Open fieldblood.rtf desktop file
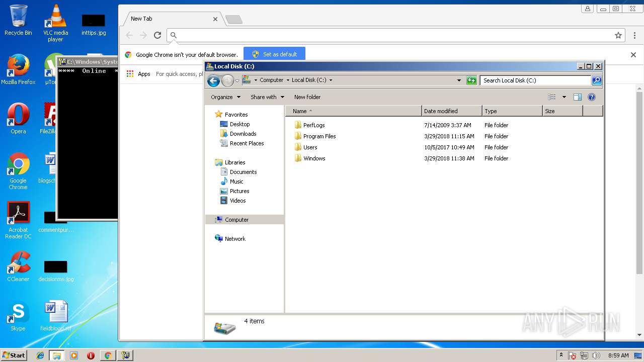The height and width of the screenshot is (362, 644). tap(56, 316)
